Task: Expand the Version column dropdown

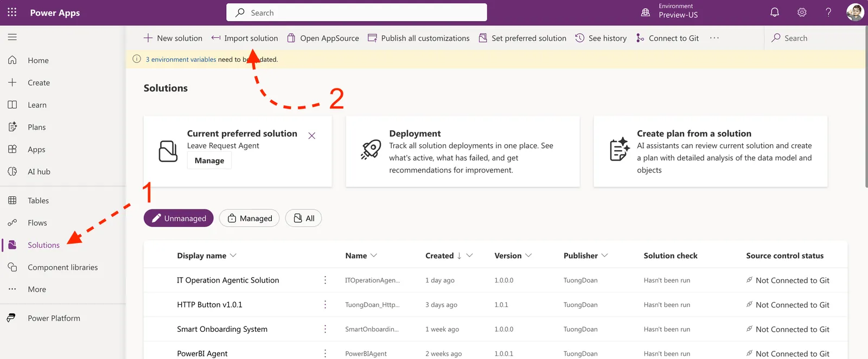Action: click(528, 255)
